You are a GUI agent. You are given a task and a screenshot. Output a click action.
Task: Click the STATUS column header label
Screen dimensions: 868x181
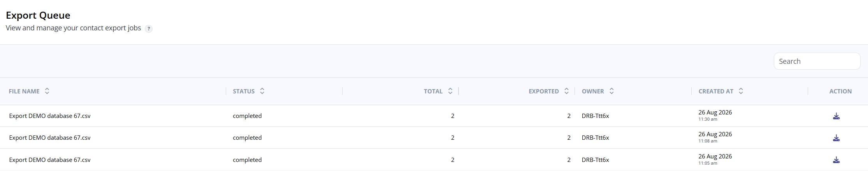click(x=244, y=91)
